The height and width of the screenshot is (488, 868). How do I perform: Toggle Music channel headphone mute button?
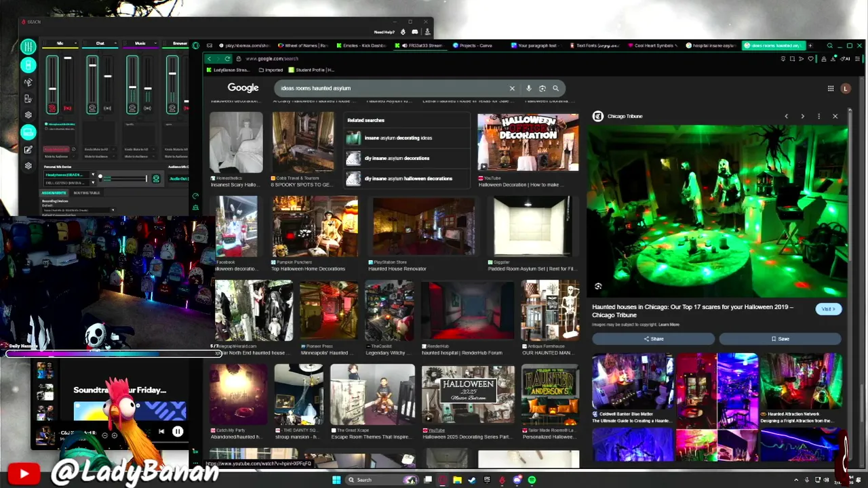132,108
